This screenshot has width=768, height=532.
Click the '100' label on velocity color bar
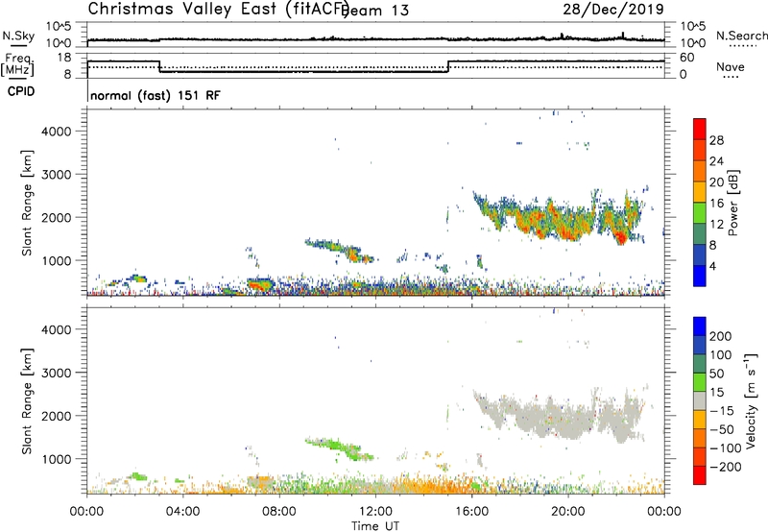(x=721, y=354)
